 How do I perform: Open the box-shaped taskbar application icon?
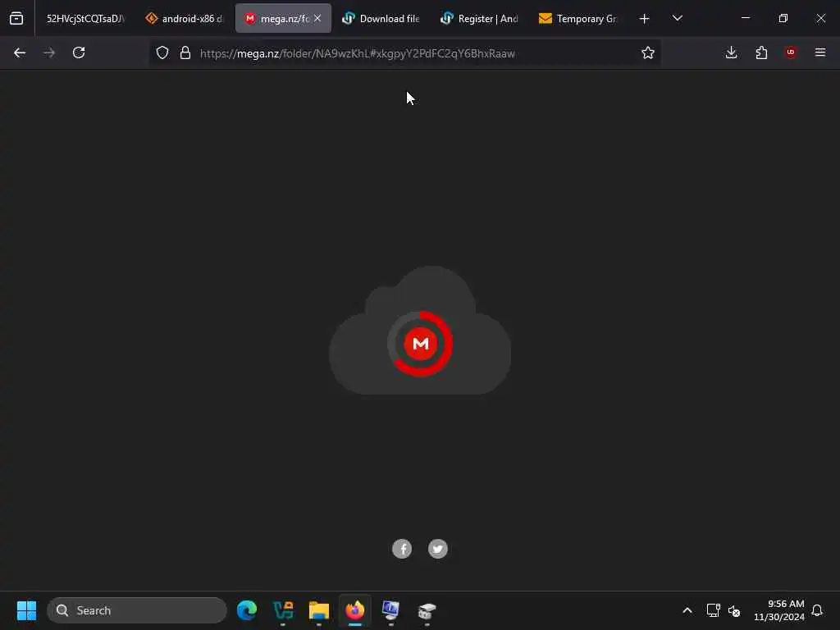click(427, 610)
